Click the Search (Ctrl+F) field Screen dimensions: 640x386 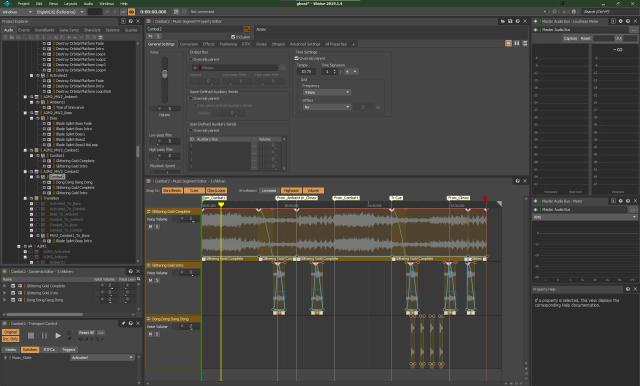point(609,12)
